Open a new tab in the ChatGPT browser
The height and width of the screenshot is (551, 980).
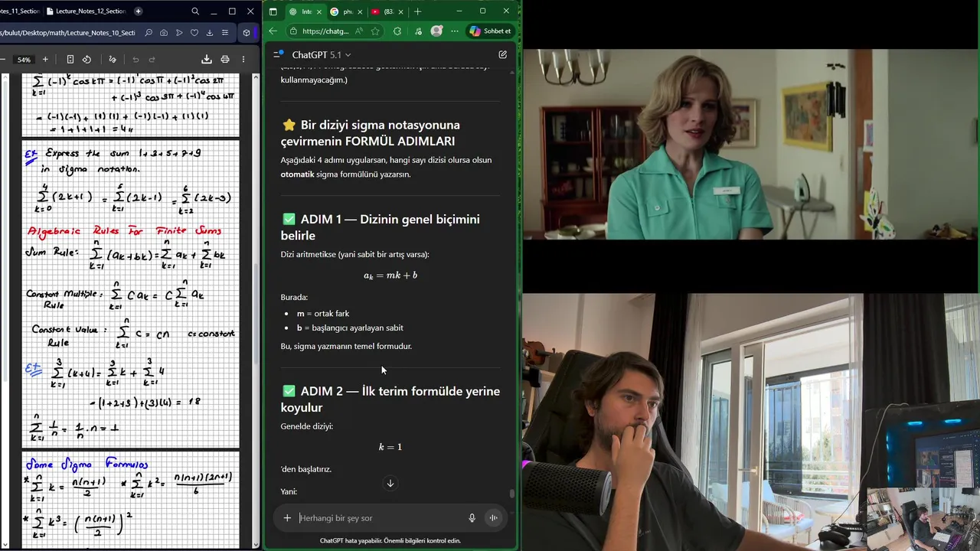point(417,11)
